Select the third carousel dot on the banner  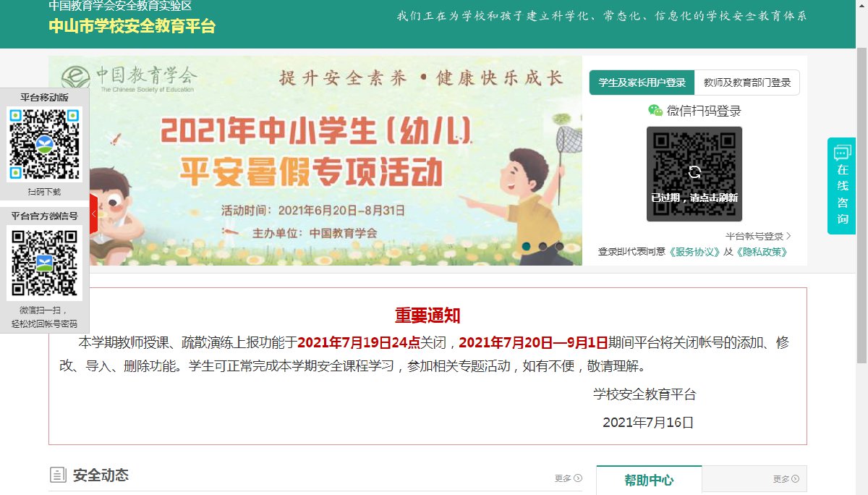[x=559, y=246]
